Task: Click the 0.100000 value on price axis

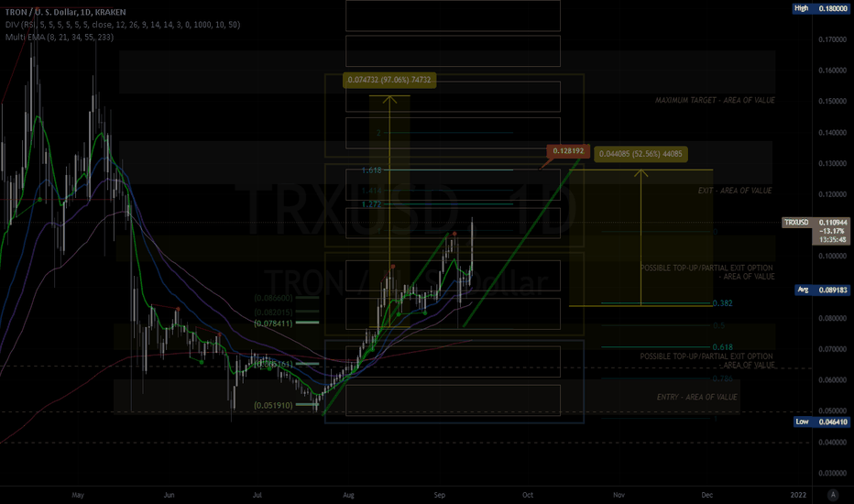Action: click(x=833, y=256)
